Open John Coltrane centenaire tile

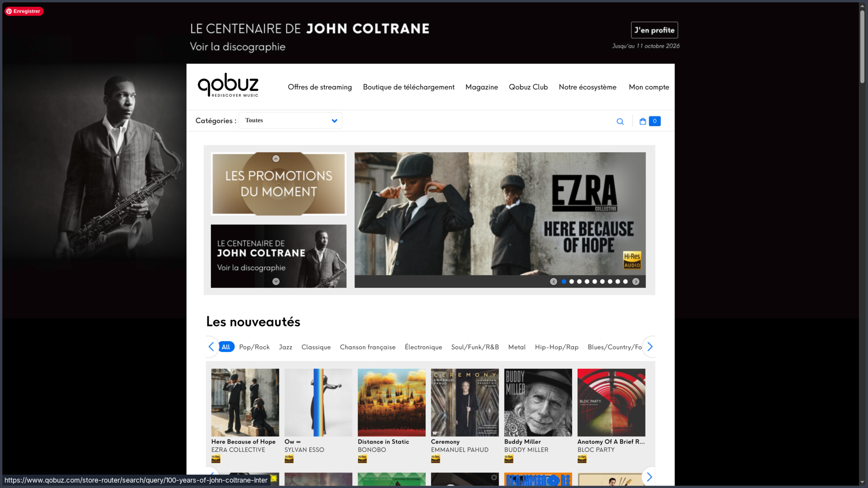(278, 256)
